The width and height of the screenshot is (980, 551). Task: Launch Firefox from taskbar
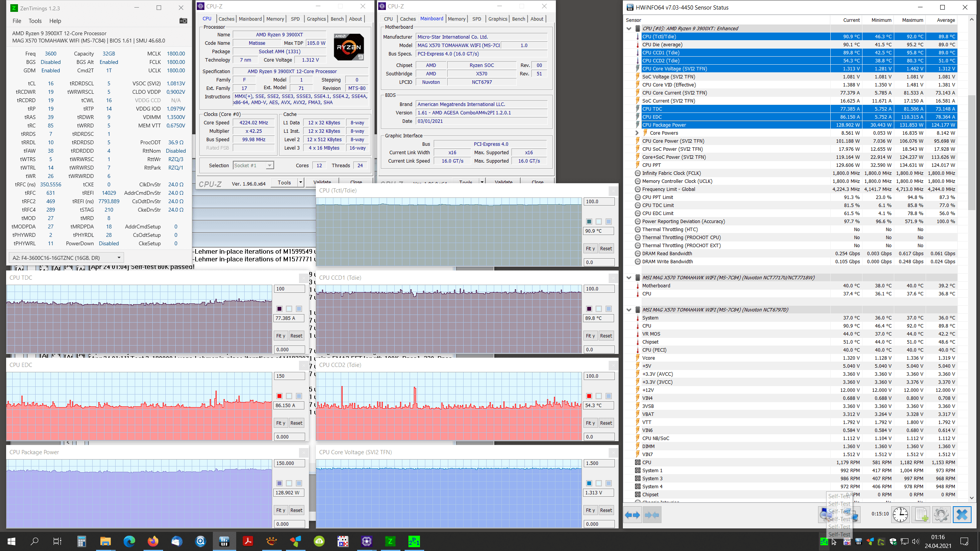click(x=153, y=541)
